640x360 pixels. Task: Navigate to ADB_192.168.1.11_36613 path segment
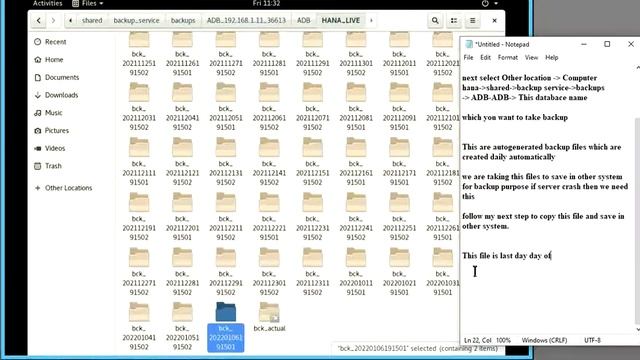coord(246,20)
